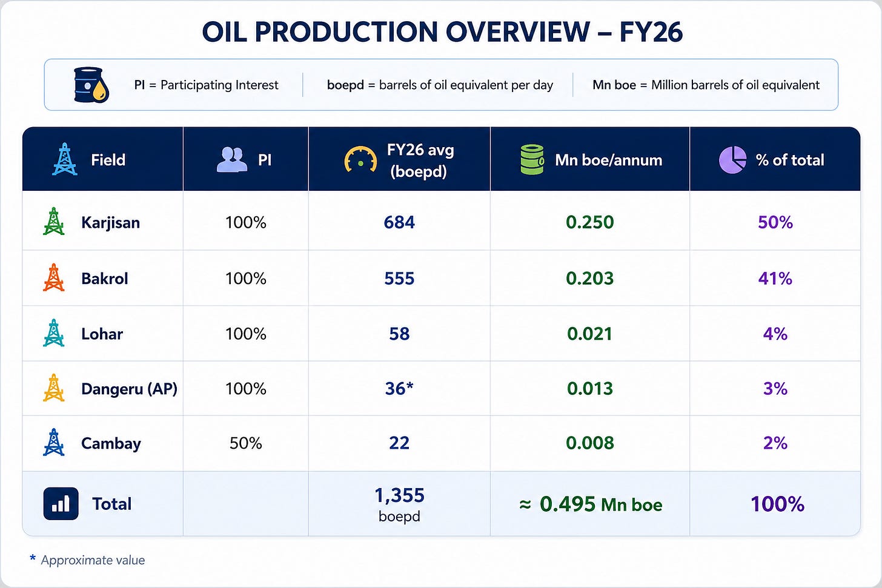Screen dimensions: 882x588
Task: Click the teal derrick icon beside Lohar
Action: 54,333
